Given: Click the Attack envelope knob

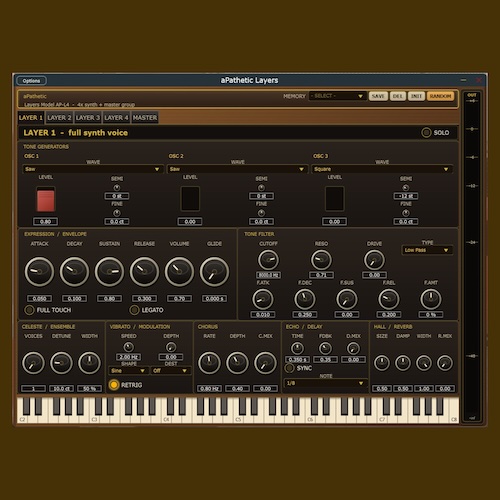Looking at the screenshot, I should tap(39, 271).
